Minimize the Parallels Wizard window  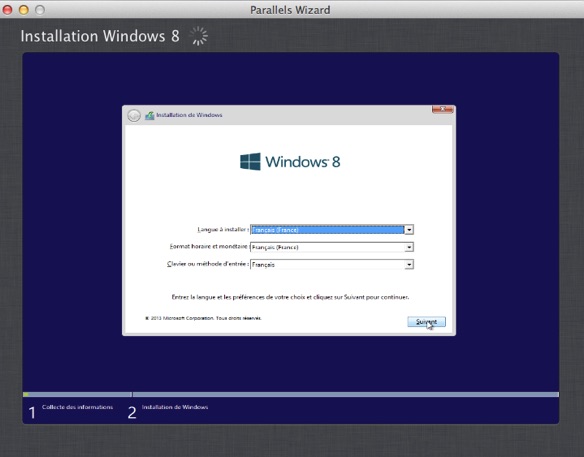coord(24,10)
